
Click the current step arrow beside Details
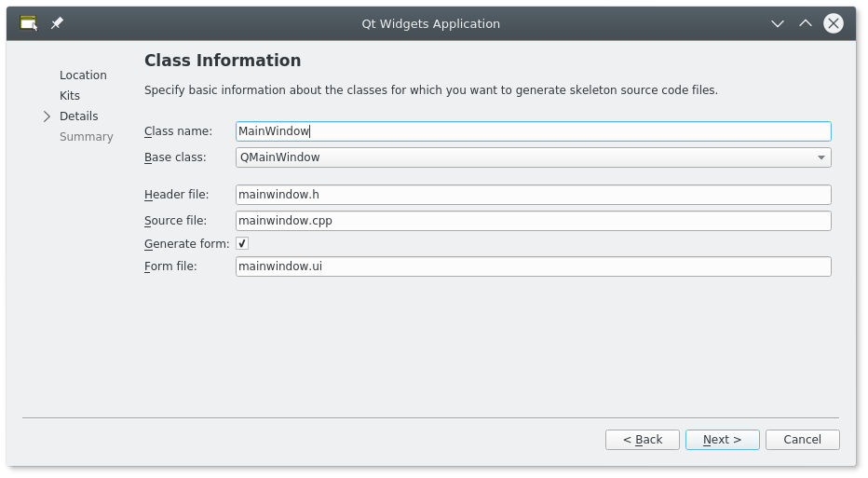47,116
